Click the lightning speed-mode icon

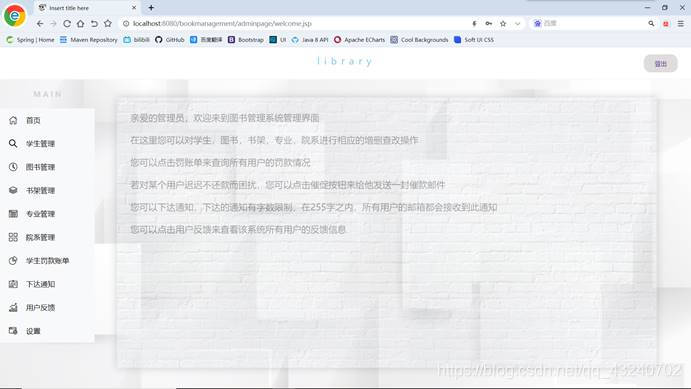[x=474, y=23]
